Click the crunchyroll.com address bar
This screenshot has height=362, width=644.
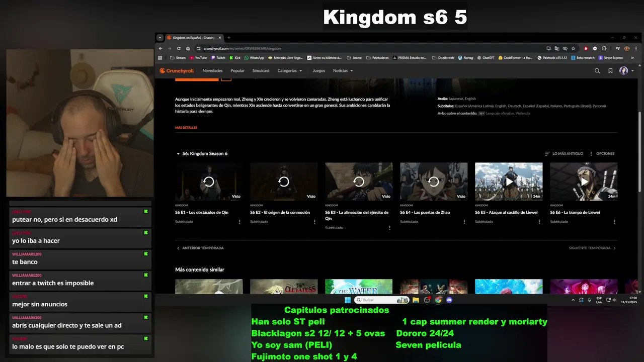[x=370, y=49]
